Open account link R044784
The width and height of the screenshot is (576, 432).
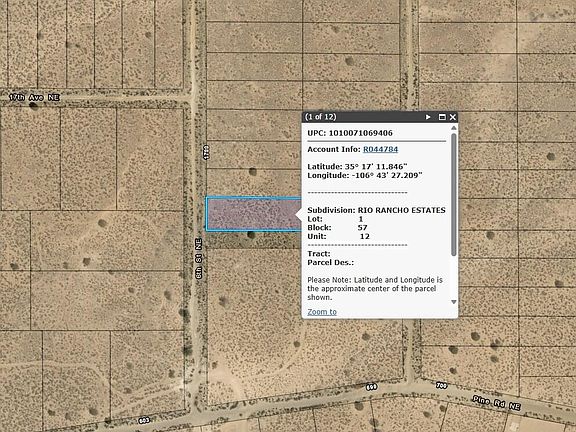(x=381, y=149)
